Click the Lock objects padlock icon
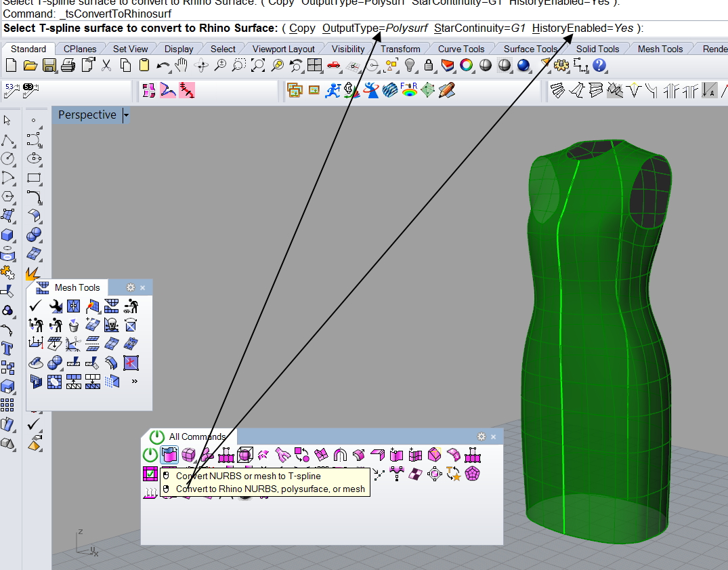This screenshot has width=728, height=570. click(x=429, y=65)
